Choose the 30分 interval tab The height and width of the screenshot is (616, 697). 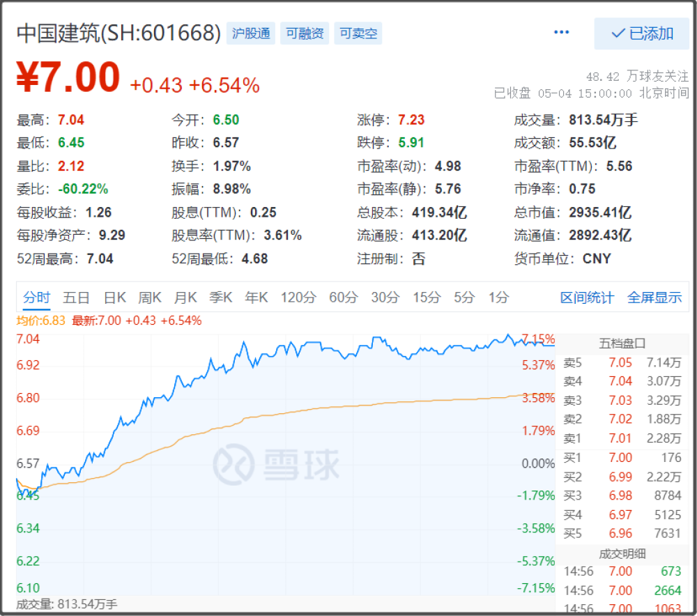[385, 298]
